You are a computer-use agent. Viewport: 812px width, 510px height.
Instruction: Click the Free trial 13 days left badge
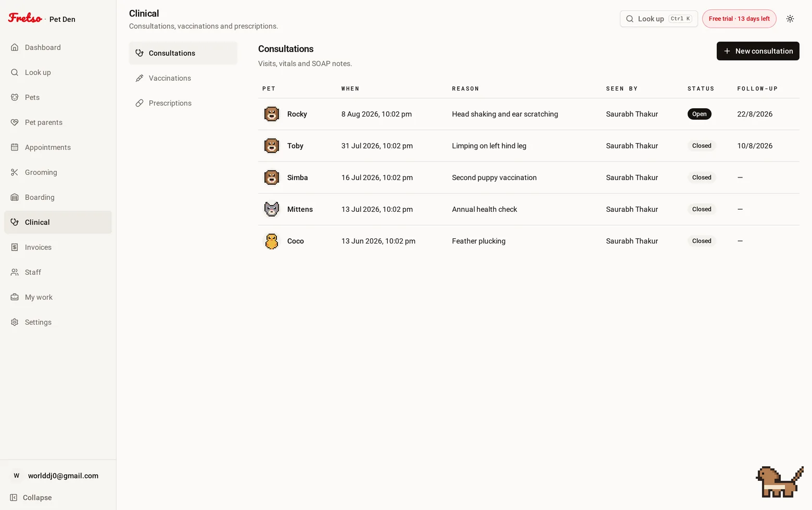click(x=739, y=19)
